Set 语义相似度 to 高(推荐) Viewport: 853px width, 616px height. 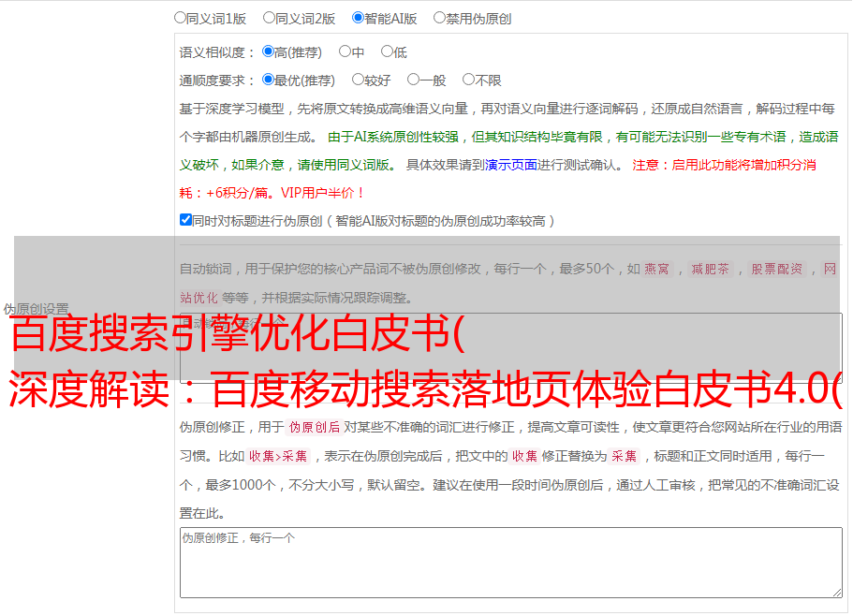[x=268, y=51]
